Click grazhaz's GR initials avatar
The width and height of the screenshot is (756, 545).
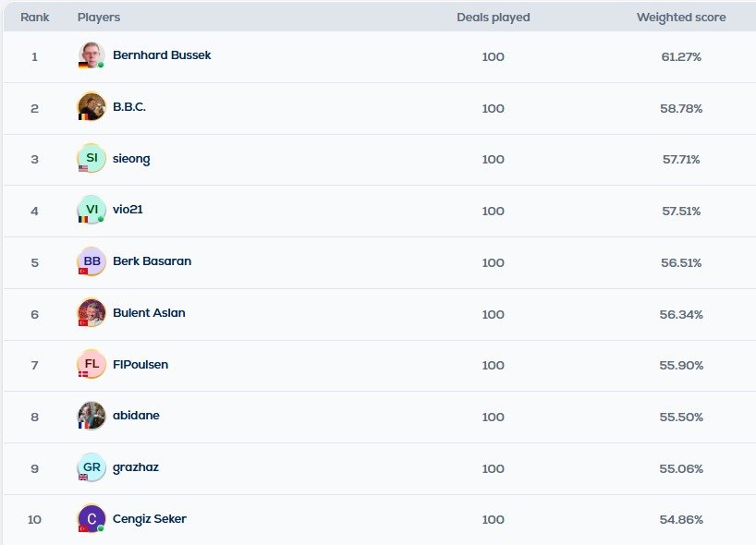[x=91, y=467]
